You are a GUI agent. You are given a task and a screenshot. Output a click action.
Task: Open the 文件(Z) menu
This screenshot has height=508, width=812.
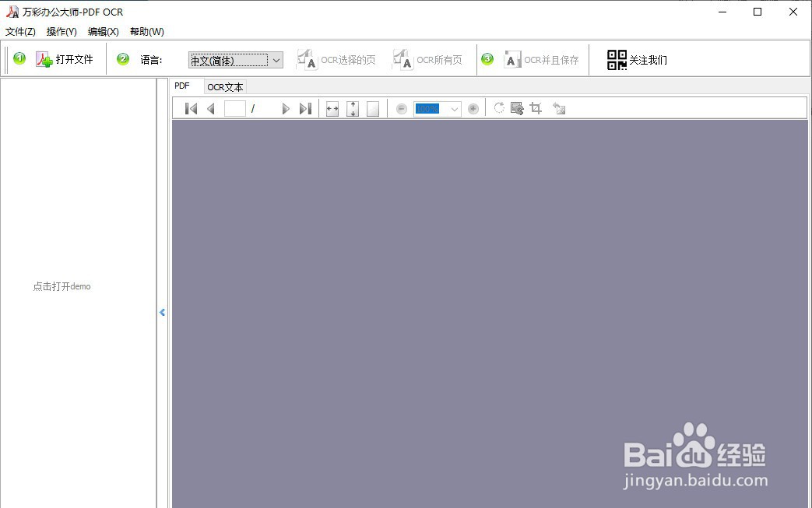click(x=20, y=32)
